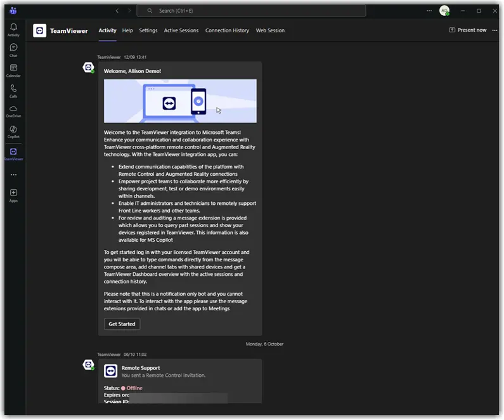Switch to the Activity tab

[x=107, y=30]
